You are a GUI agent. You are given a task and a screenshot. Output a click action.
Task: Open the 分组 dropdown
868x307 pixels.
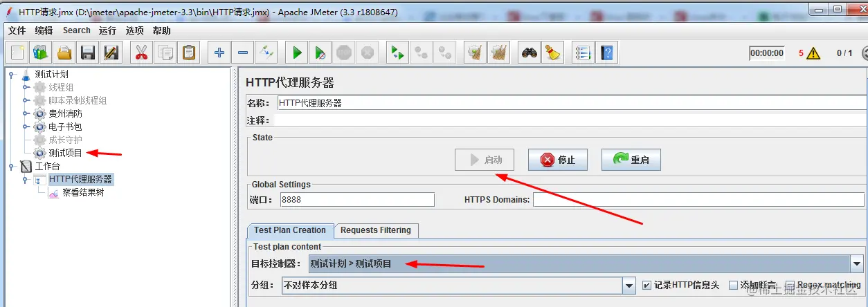point(629,285)
